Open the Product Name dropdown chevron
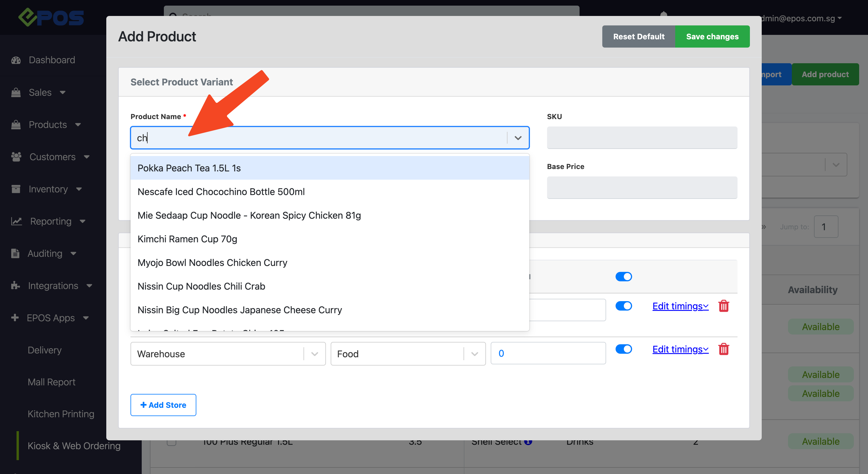This screenshot has height=474, width=868. tap(518, 138)
